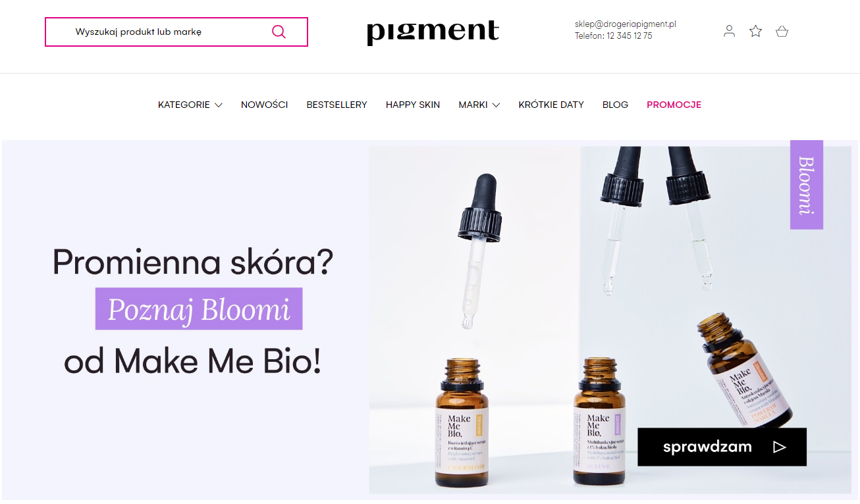Click the pigment logo
The image size is (860, 504).
pyautogui.click(x=433, y=32)
